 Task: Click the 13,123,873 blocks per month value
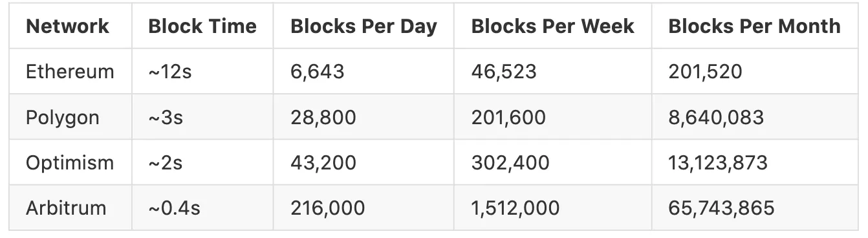coord(718,162)
